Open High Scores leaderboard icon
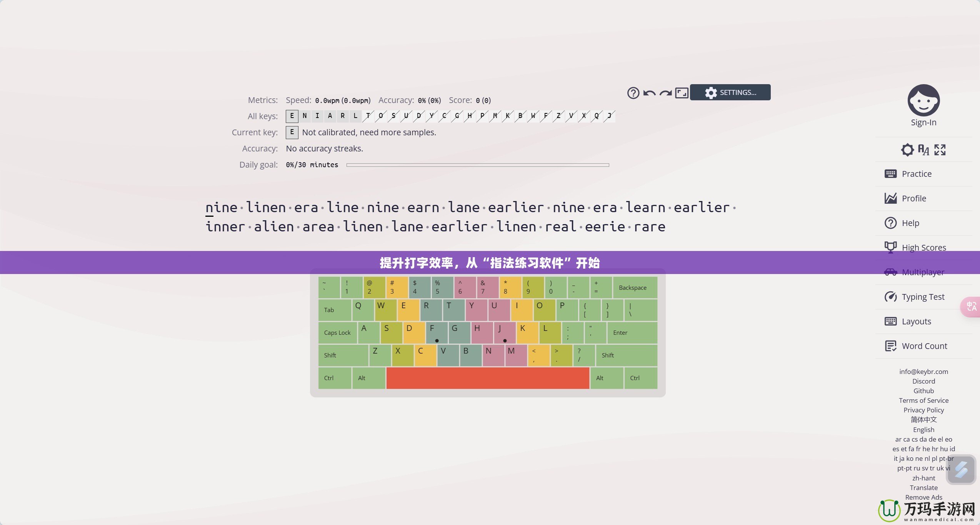 coord(890,247)
